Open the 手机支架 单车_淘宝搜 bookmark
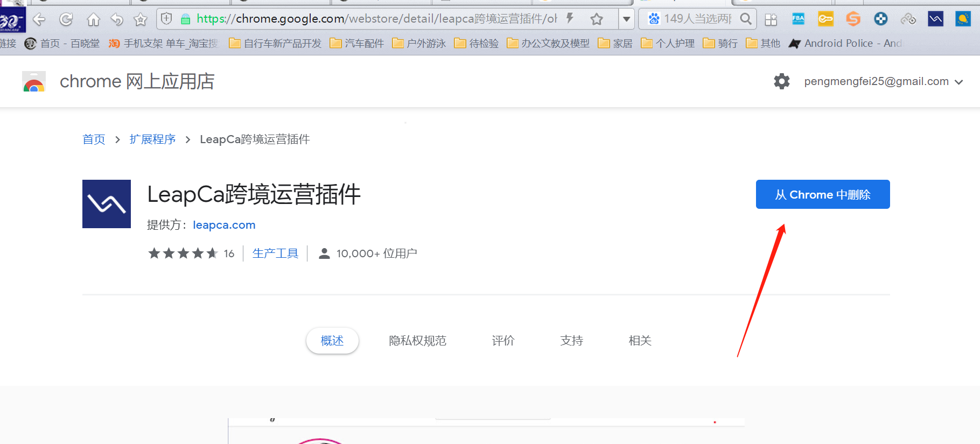The width and height of the screenshot is (980, 444). click(164, 44)
